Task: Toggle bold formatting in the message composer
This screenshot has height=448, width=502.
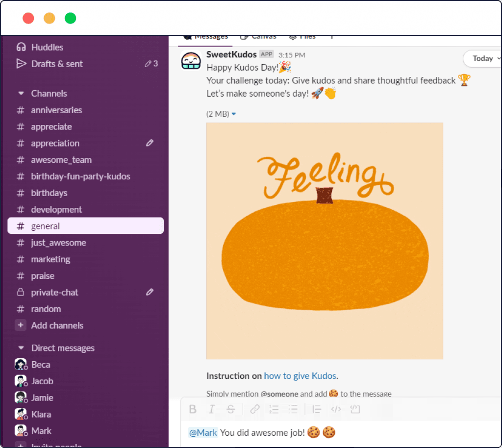Action: (193, 409)
